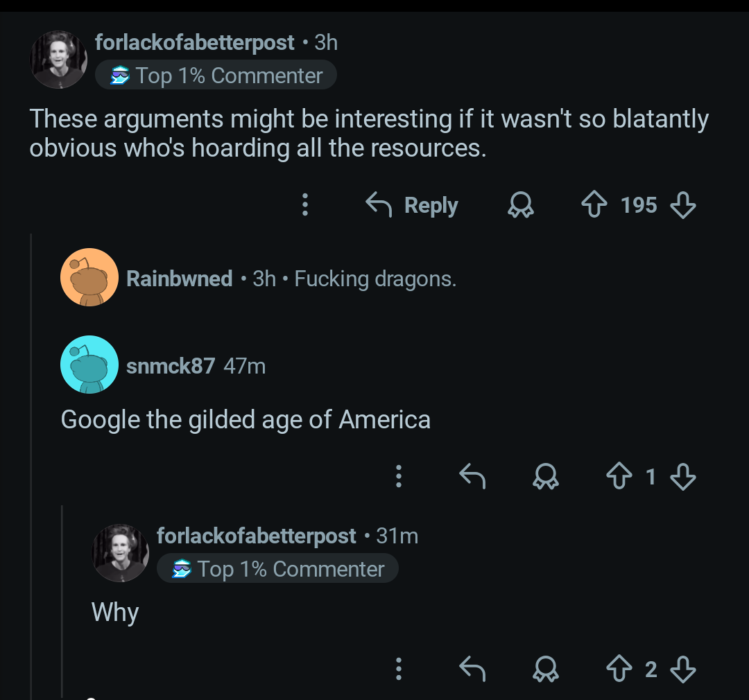This screenshot has width=749, height=700.
Task: Open forlackofabetterpost username on top comment
Action: tap(194, 43)
